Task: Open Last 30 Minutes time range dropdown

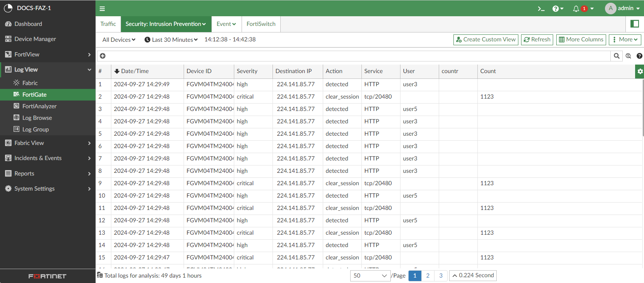Action: coord(171,39)
